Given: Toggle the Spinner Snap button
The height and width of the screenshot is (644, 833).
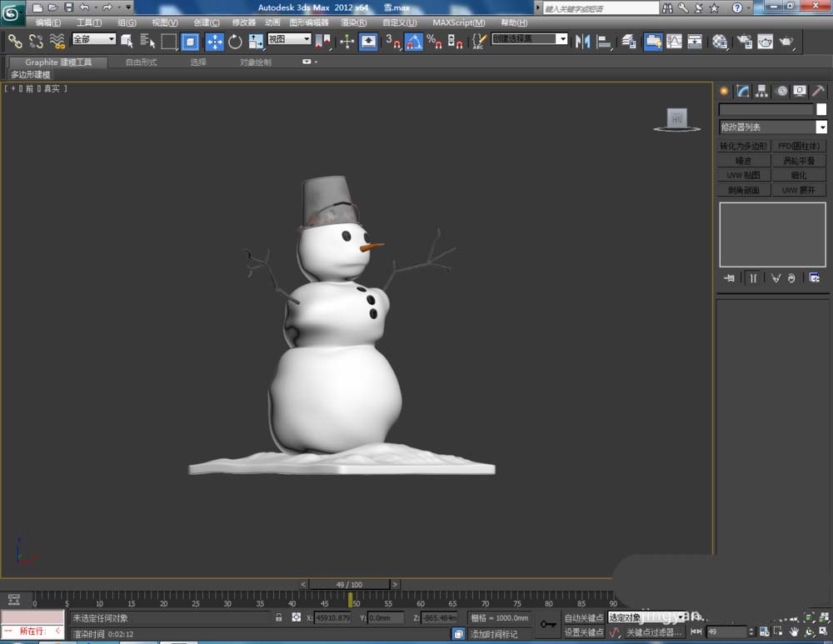Looking at the screenshot, I should [x=455, y=42].
